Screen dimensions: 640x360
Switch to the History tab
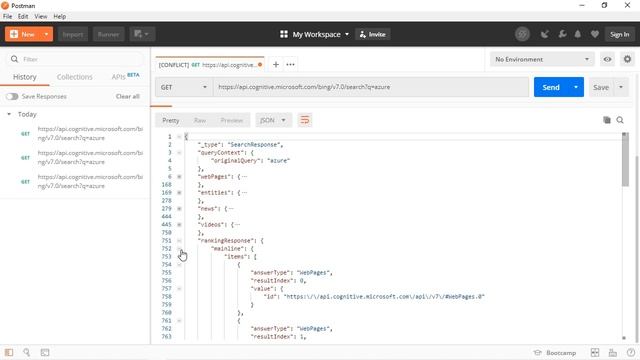pyautogui.click(x=24, y=77)
